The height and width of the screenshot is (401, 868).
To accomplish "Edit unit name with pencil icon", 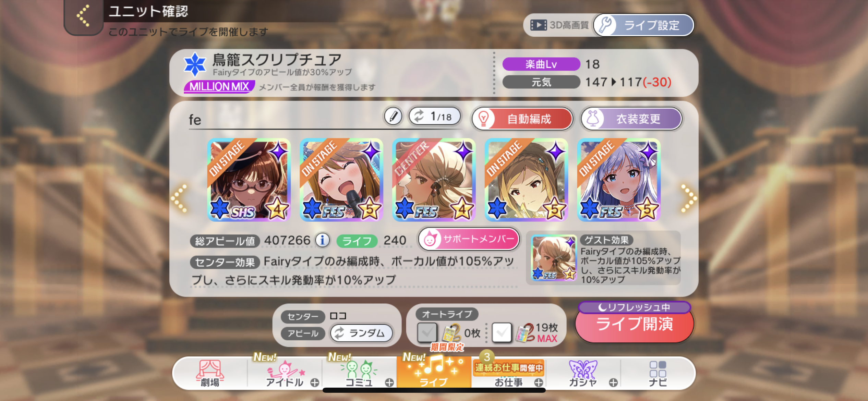I will tap(393, 117).
